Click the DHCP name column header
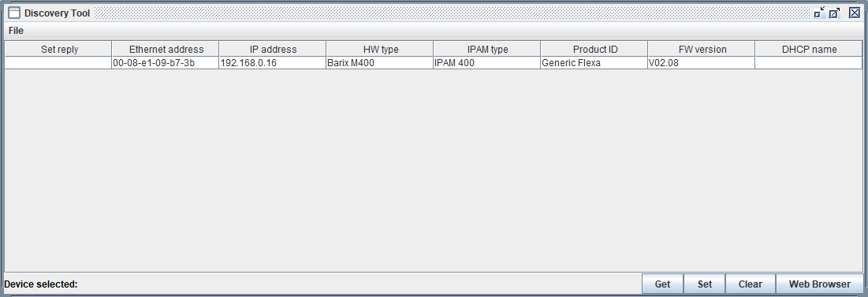The image size is (868, 297). coord(809,49)
